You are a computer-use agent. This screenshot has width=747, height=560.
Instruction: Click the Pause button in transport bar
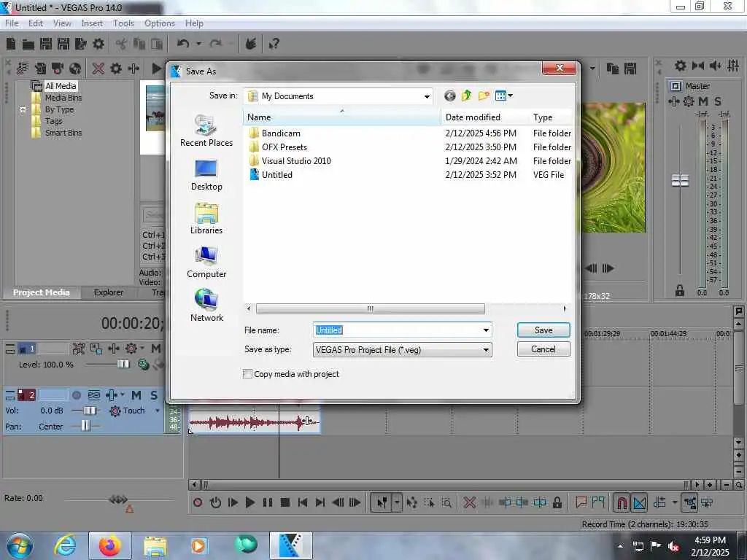[267, 502]
